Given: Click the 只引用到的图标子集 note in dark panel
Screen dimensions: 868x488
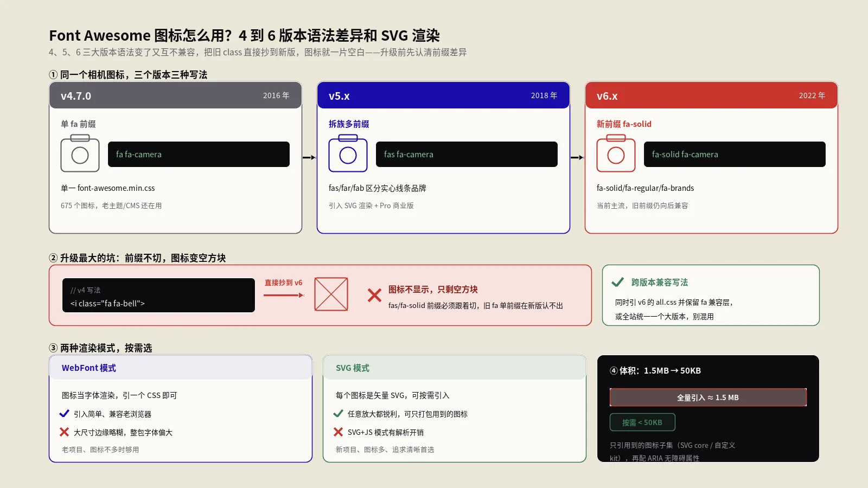Looking at the screenshot, I should [x=673, y=452].
